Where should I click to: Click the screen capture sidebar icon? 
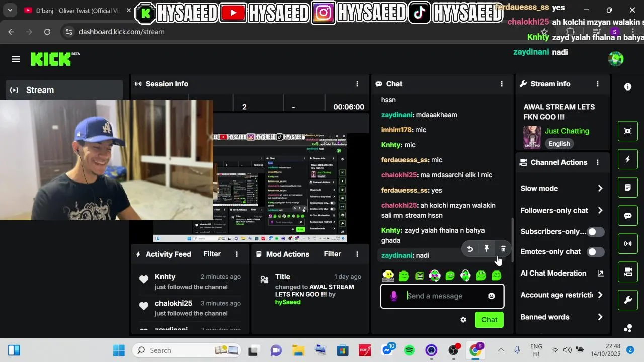coord(628,131)
